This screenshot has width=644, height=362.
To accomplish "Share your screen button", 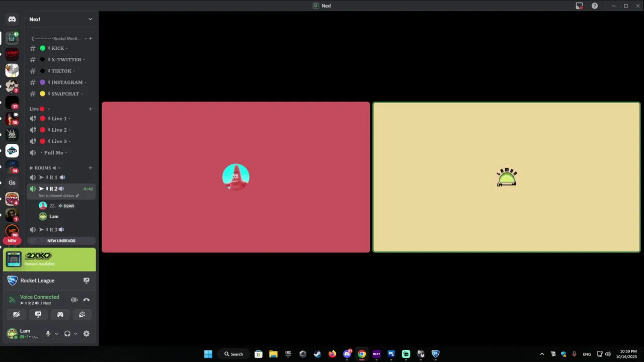I will point(38,314).
